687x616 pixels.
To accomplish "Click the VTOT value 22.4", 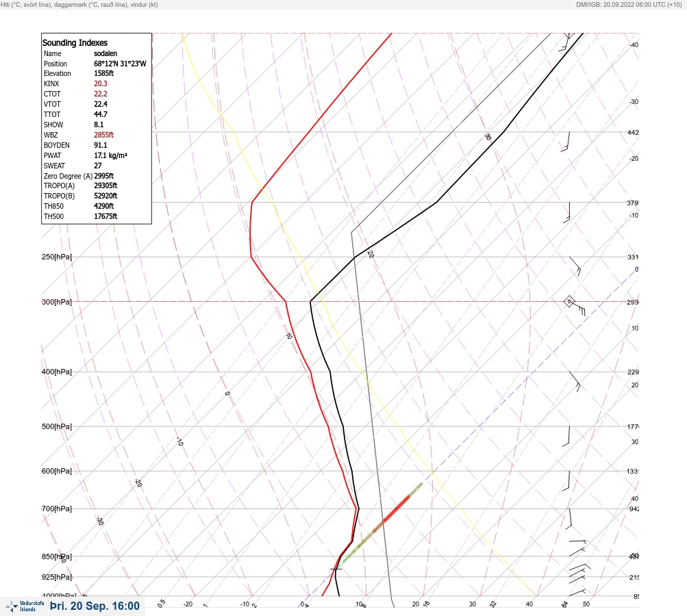I will (100, 104).
